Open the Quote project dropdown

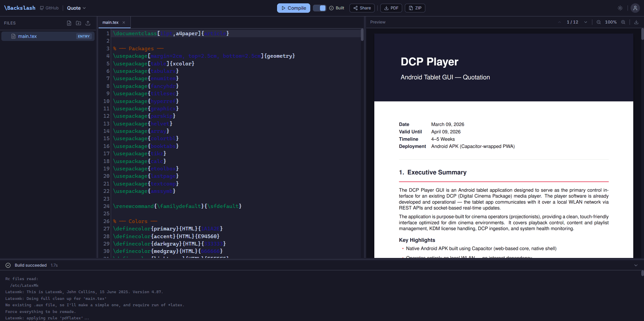(76, 8)
